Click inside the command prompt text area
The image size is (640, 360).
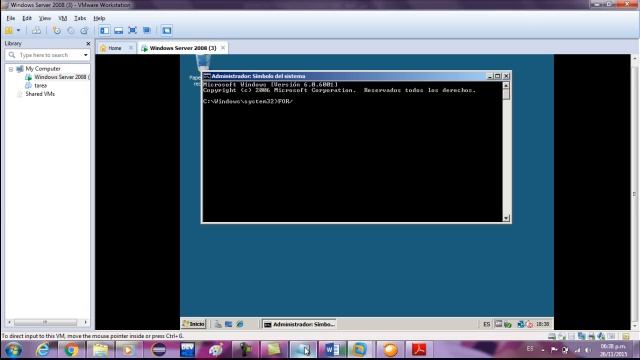point(352,151)
